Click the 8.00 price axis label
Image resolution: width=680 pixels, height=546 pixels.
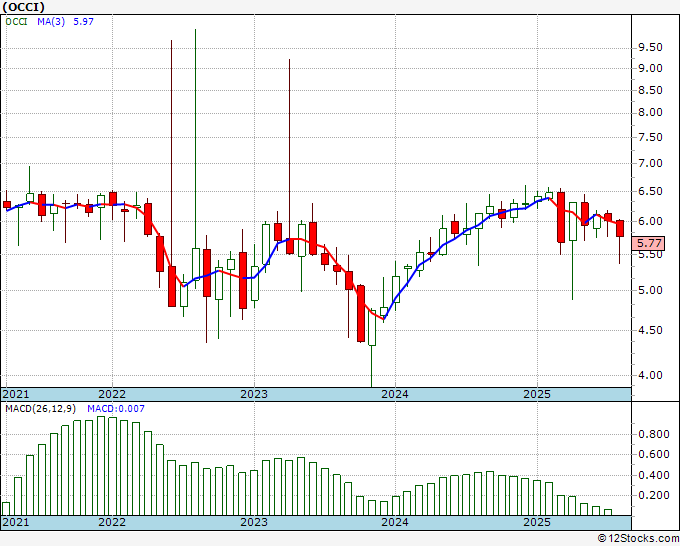pyautogui.click(x=650, y=113)
